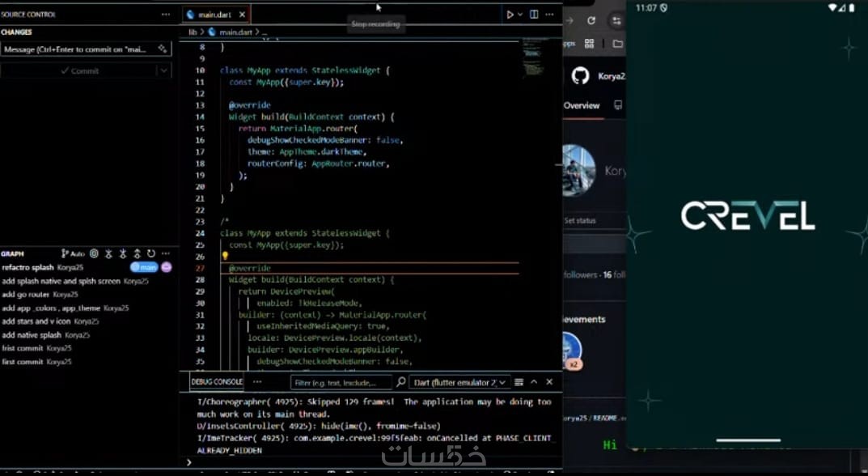Viewport: 868px width, 476px height.
Task: Run the Dart file with play icon
Action: click(510, 15)
